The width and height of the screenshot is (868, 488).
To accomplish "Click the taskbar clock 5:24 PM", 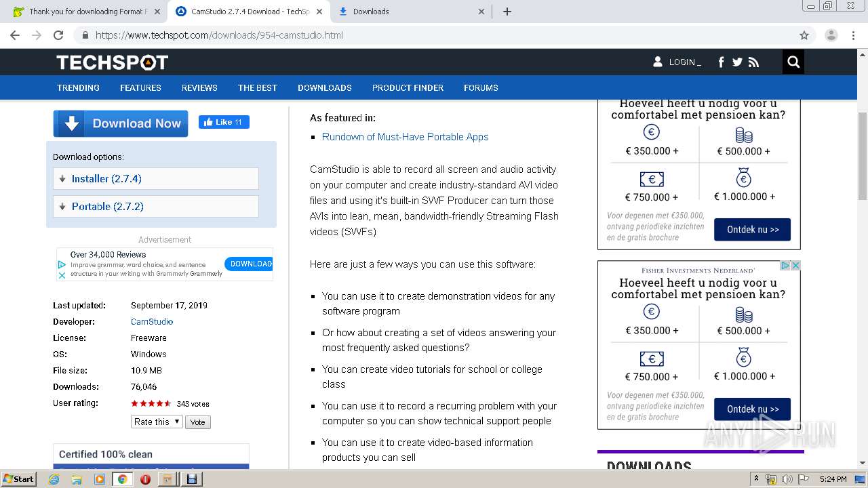I will 833,479.
